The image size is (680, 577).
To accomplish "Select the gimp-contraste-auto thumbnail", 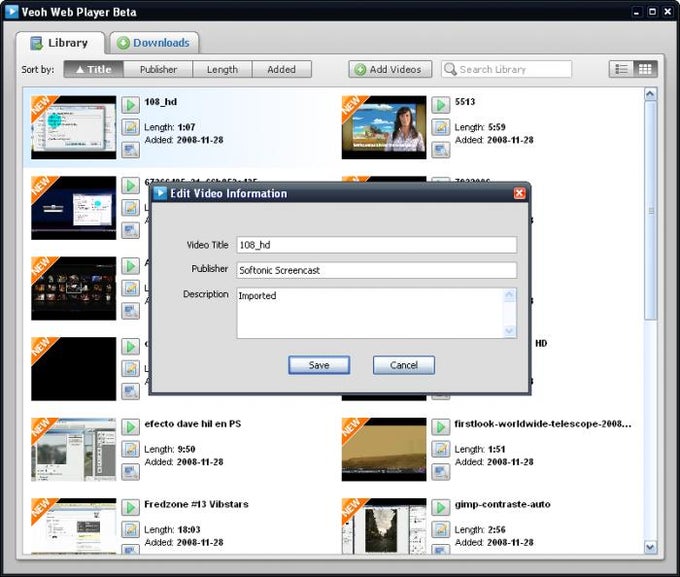I will (x=384, y=526).
